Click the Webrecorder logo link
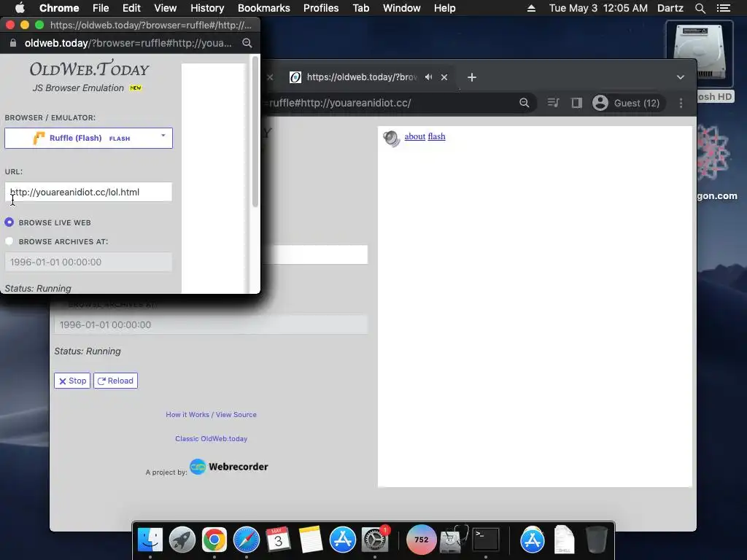Image resolution: width=747 pixels, height=560 pixels. pyautogui.click(x=229, y=467)
